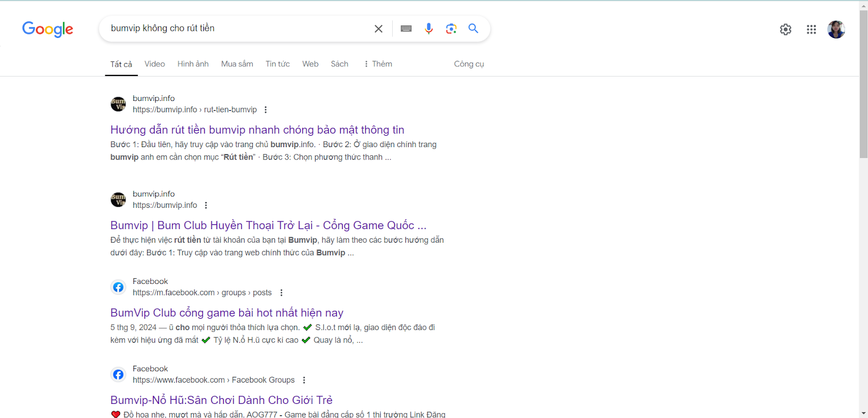Start voice search with the microphone

[x=429, y=29]
